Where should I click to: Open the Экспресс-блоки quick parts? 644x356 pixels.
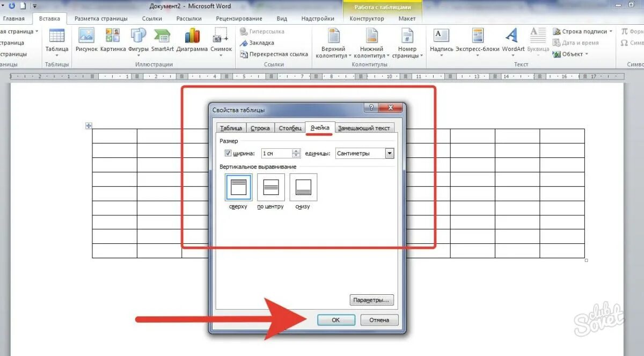pos(478,43)
